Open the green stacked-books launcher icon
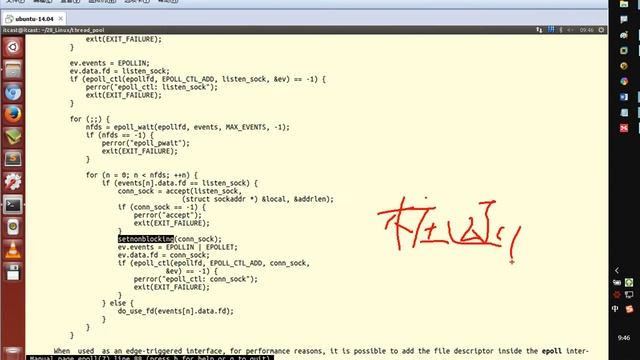 [x=13, y=137]
